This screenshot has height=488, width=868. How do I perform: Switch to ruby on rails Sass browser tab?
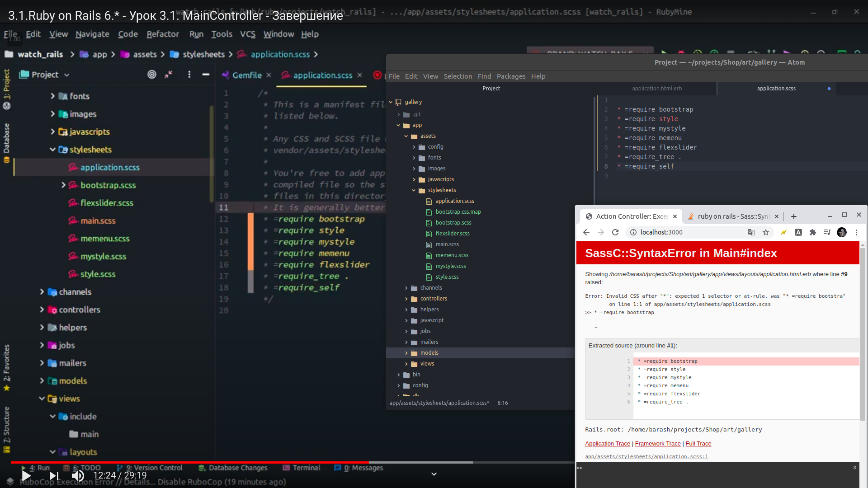[733, 216]
